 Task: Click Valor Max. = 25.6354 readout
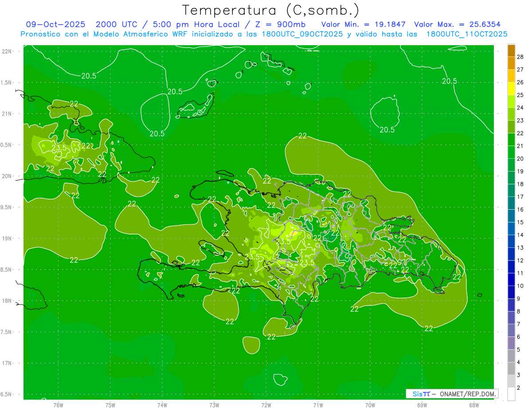(458, 24)
